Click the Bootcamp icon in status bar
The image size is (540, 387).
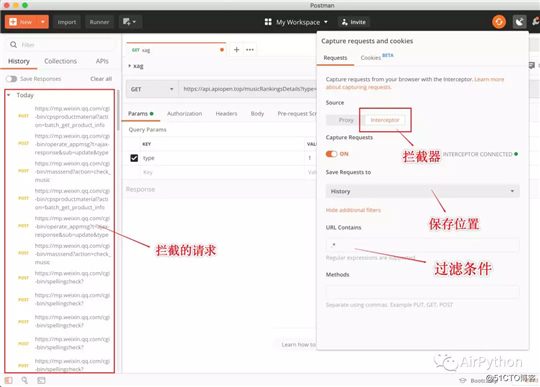[x=463, y=380]
